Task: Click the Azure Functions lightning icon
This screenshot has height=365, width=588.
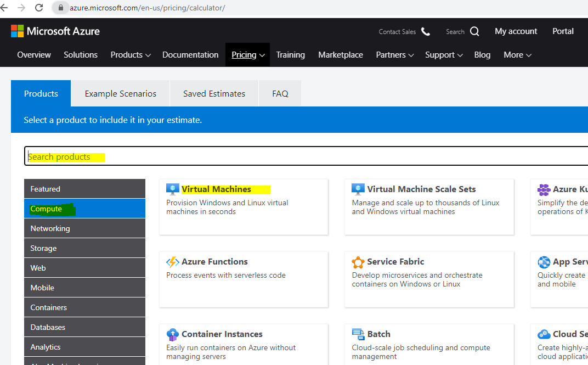Action: pyautogui.click(x=172, y=262)
